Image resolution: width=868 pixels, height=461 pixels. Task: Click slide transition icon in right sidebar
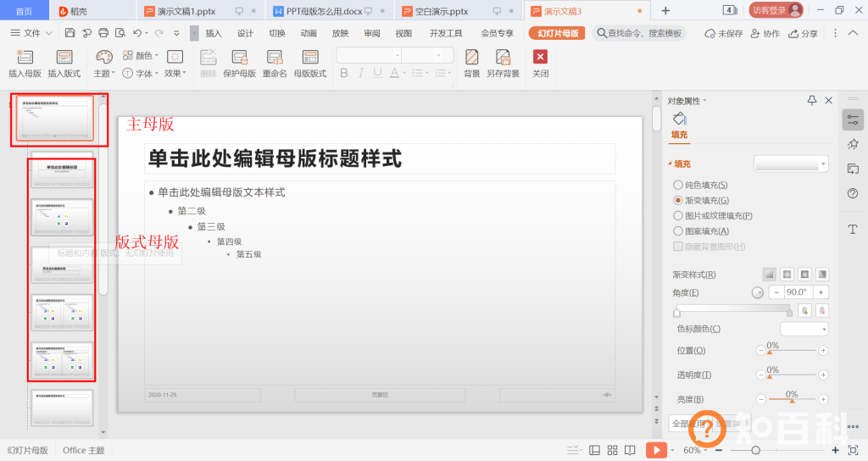pos(853,169)
